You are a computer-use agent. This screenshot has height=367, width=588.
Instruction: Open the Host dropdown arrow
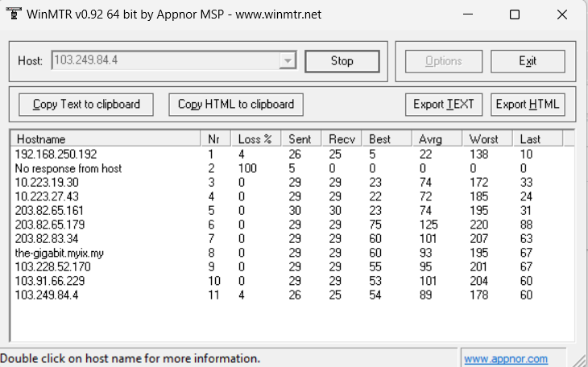[x=288, y=61]
